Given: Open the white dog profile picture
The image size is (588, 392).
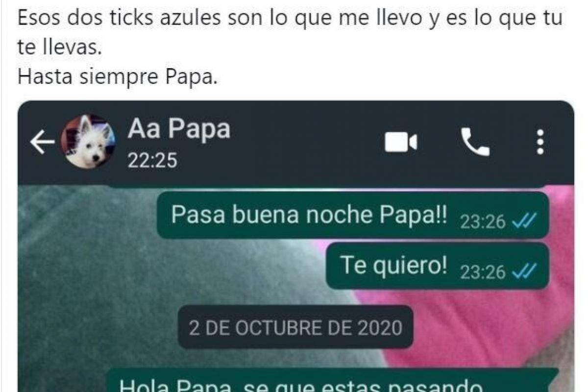Looking at the screenshot, I should point(88,142).
